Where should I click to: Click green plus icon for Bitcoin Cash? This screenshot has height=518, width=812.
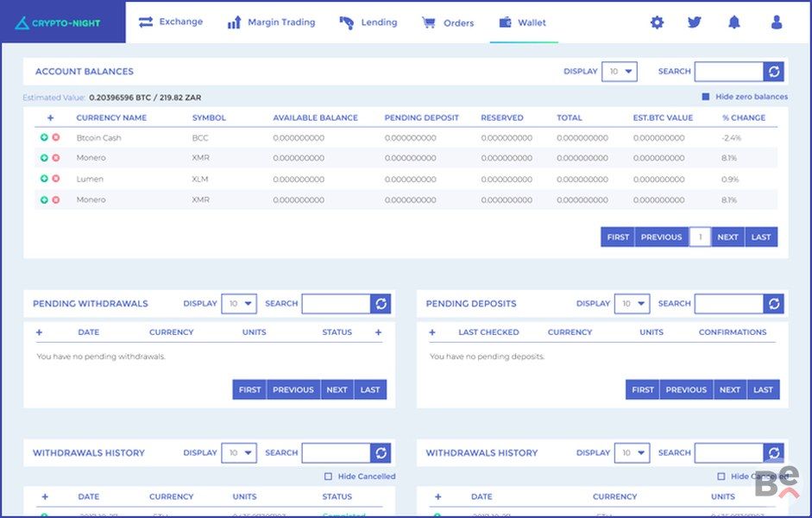point(44,137)
